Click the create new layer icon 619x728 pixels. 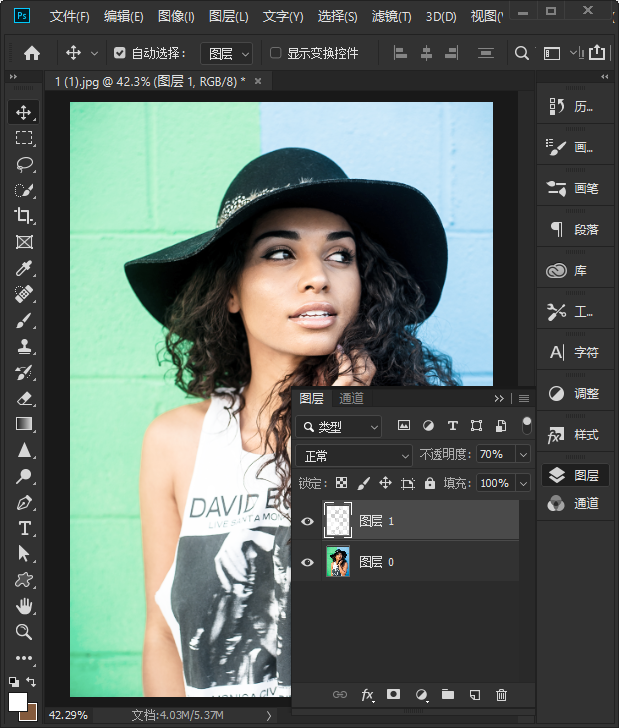click(x=475, y=694)
